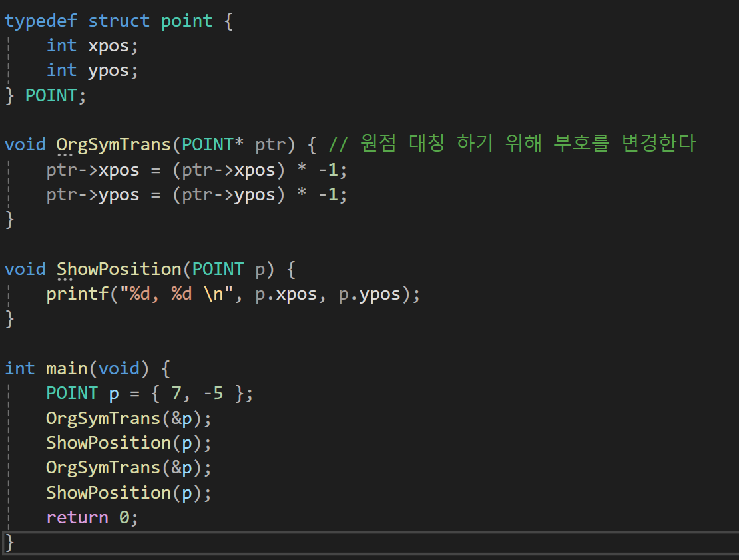
Task: Click the parameter 'POINT p' of ShowPosition
Action: point(228,270)
